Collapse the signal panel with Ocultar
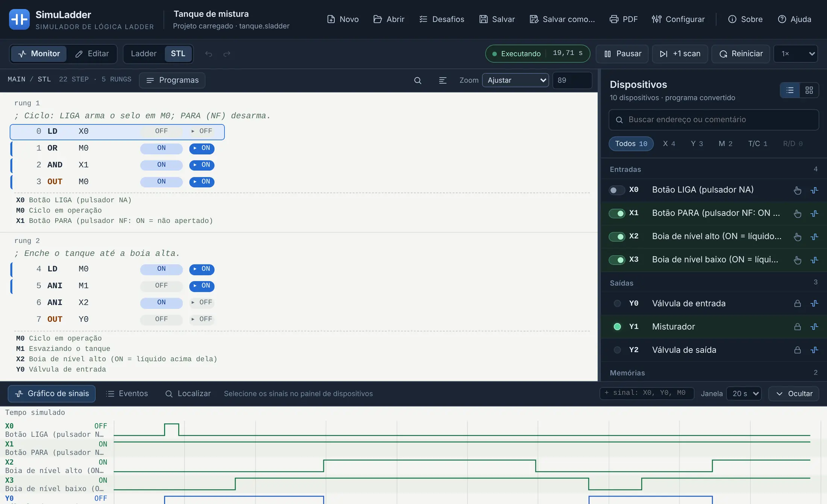Viewport: 827px width, 504px height. point(794,394)
